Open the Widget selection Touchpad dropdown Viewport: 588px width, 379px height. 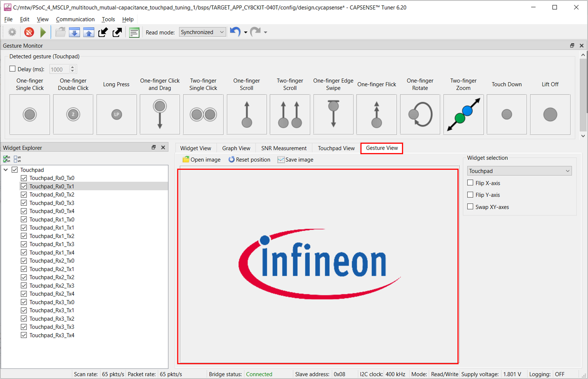[x=519, y=171]
